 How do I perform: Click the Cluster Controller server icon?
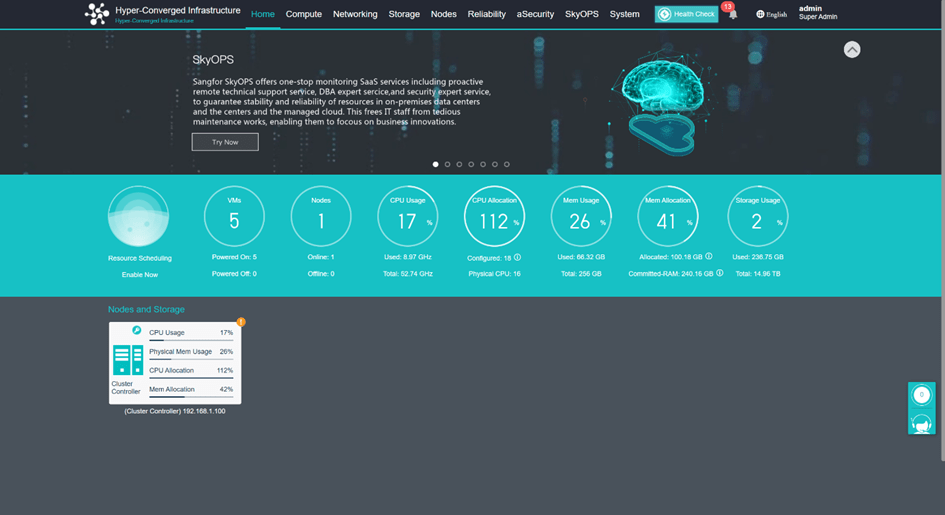[x=128, y=360]
